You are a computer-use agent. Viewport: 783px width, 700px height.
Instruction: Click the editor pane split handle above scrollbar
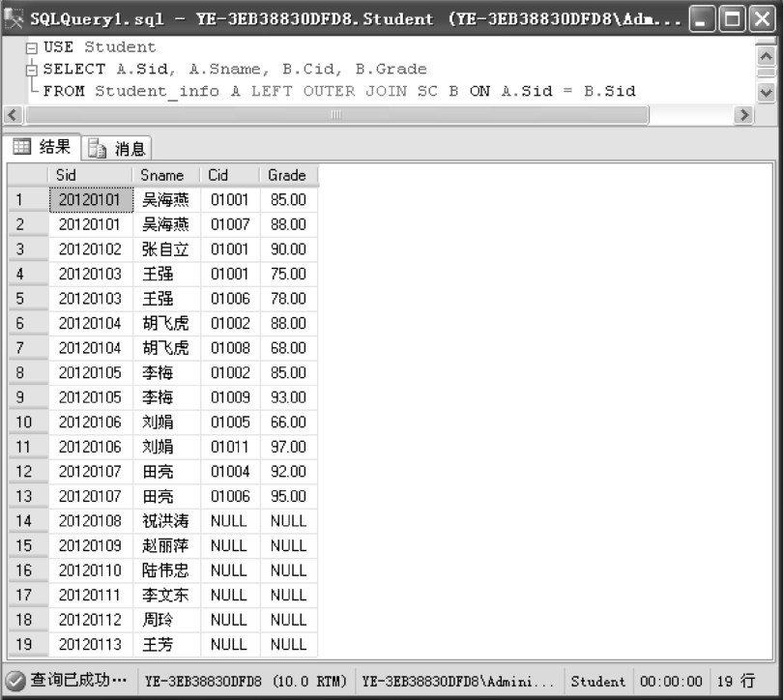(766, 42)
